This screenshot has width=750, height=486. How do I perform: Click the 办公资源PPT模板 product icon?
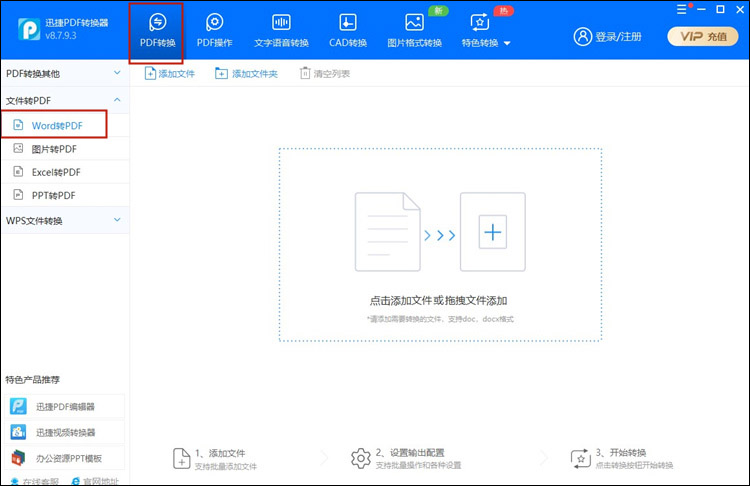point(19,458)
